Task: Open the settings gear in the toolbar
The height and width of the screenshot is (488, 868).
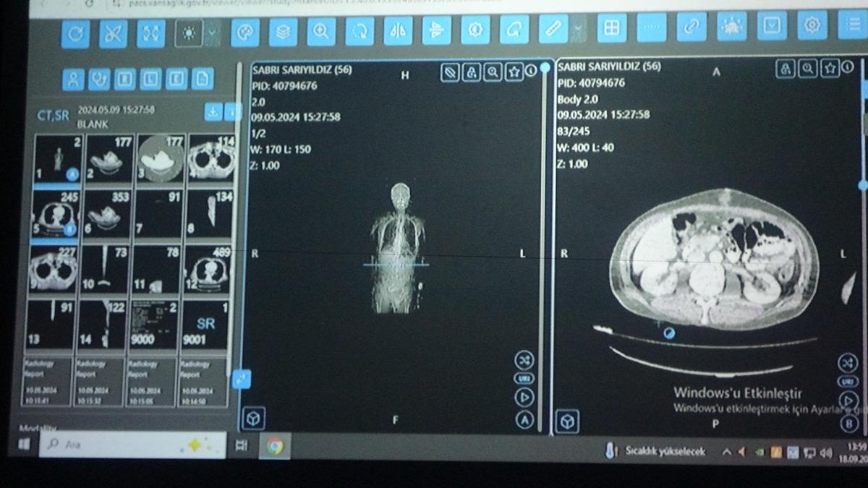Action: click(812, 26)
